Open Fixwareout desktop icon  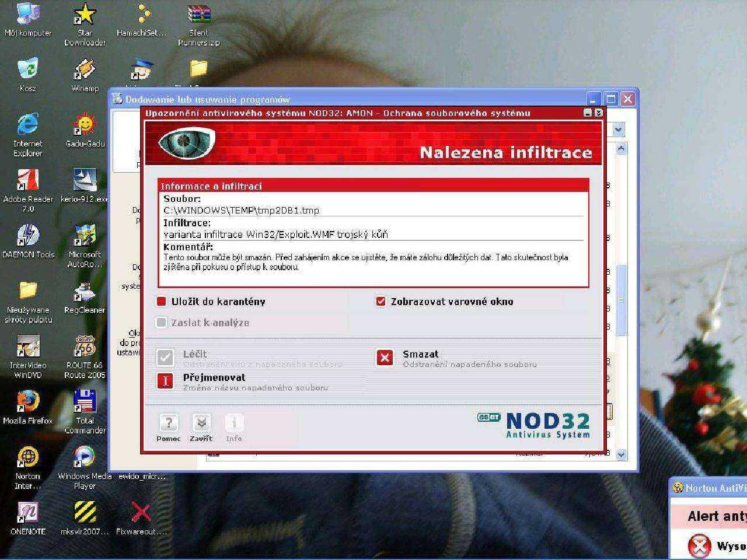coord(141,518)
